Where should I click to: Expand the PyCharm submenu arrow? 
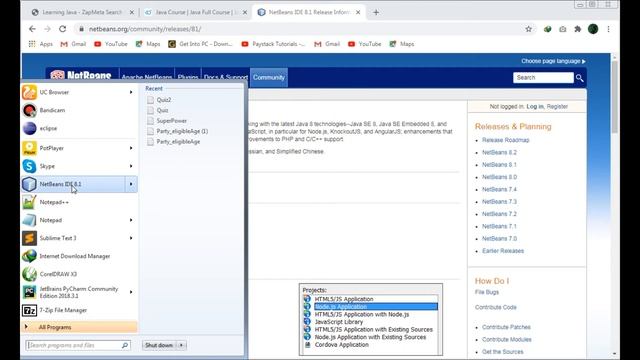[131, 292]
